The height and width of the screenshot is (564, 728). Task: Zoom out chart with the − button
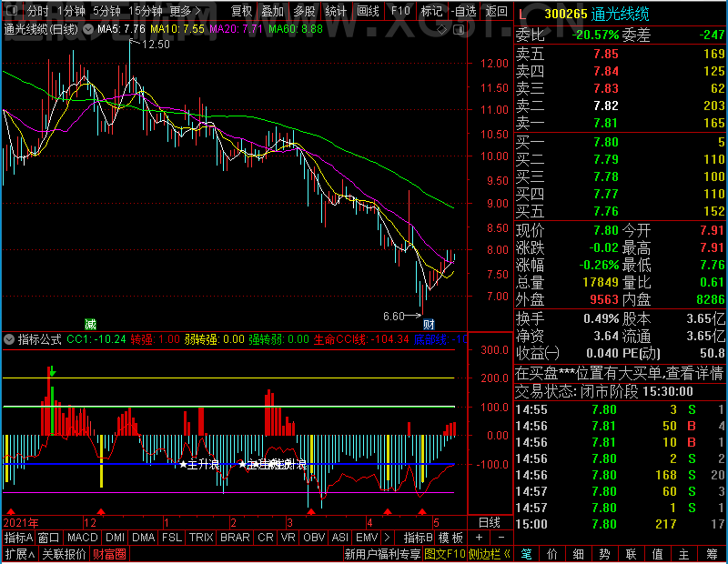click(x=501, y=537)
